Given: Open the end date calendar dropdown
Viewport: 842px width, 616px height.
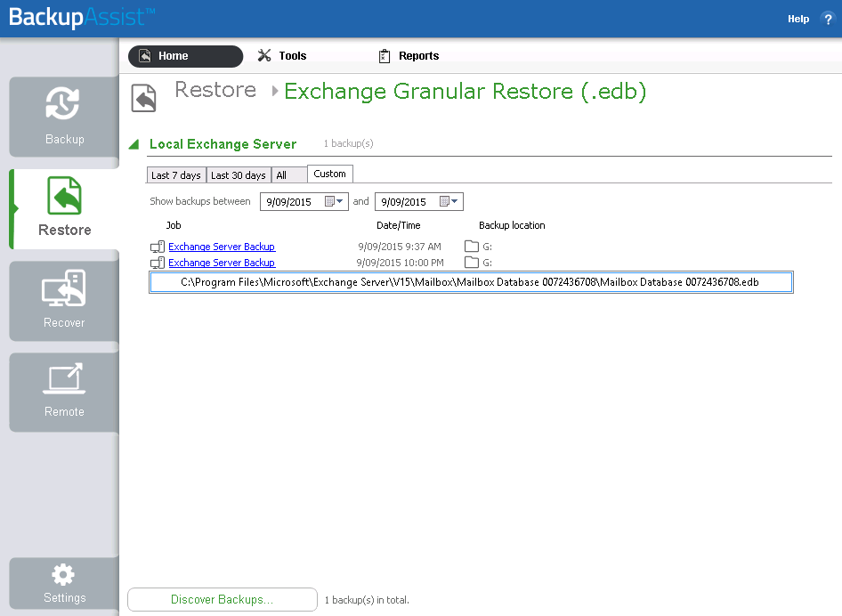Looking at the screenshot, I should pos(449,201).
